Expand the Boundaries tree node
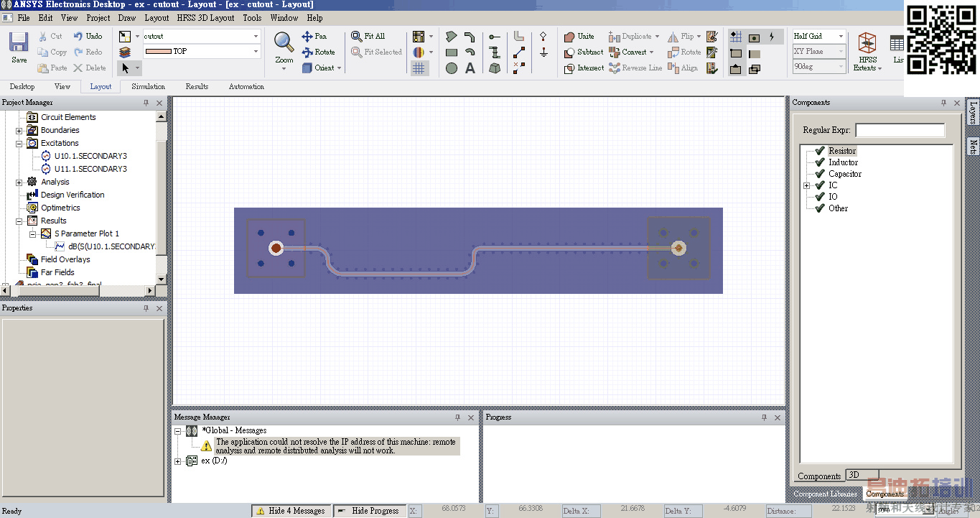The height and width of the screenshot is (518, 980). tap(19, 131)
